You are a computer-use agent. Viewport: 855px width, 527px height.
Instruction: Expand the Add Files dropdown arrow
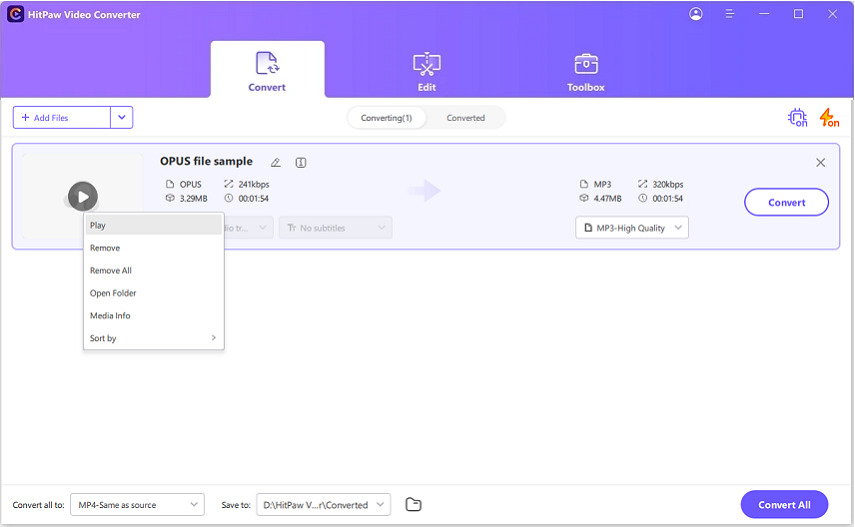[122, 117]
